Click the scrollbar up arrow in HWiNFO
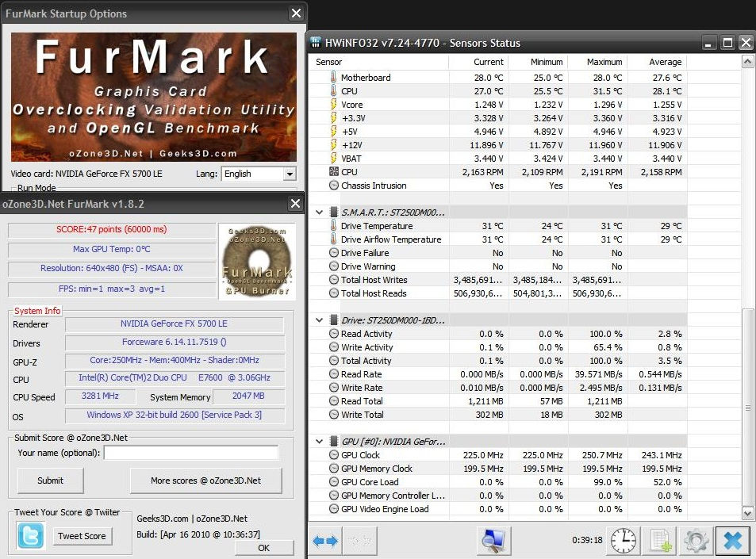The width and height of the screenshot is (756, 559). pos(747,62)
